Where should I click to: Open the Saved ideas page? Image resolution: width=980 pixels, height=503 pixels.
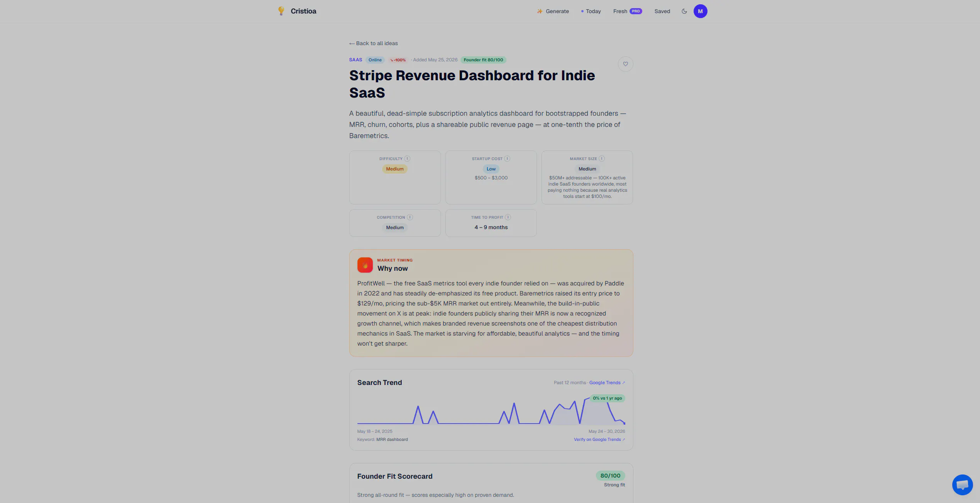coord(662,11)
